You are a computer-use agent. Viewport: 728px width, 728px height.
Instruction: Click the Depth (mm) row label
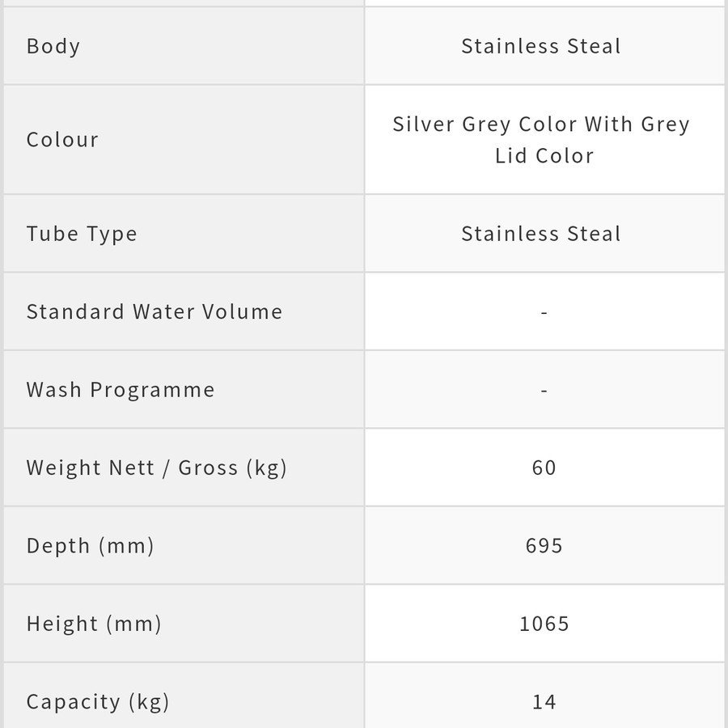(90, 545)
